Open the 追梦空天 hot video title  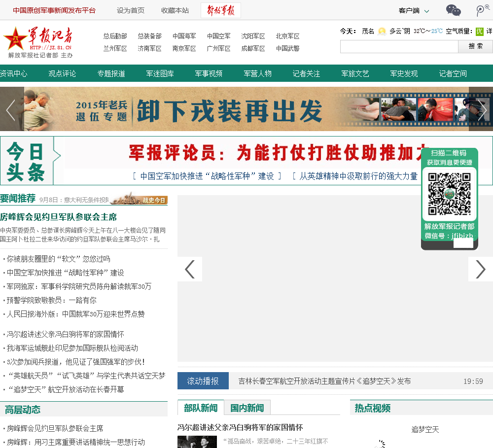pos(425,429)
